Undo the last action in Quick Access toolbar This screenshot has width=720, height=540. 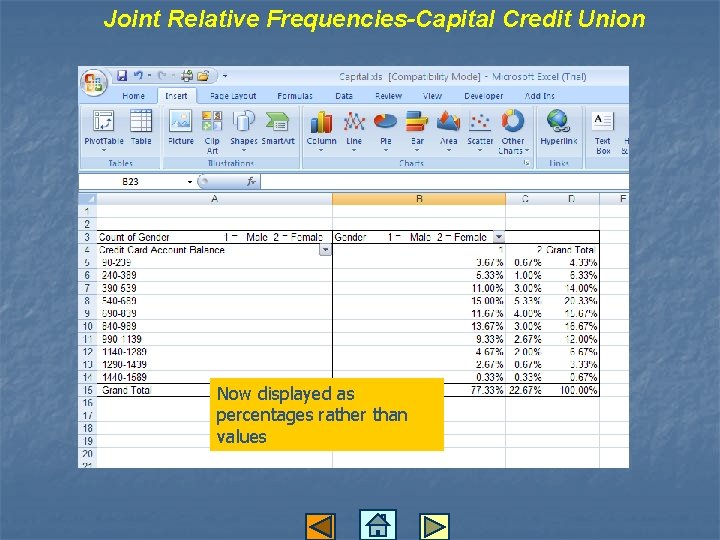pos(138,75)
